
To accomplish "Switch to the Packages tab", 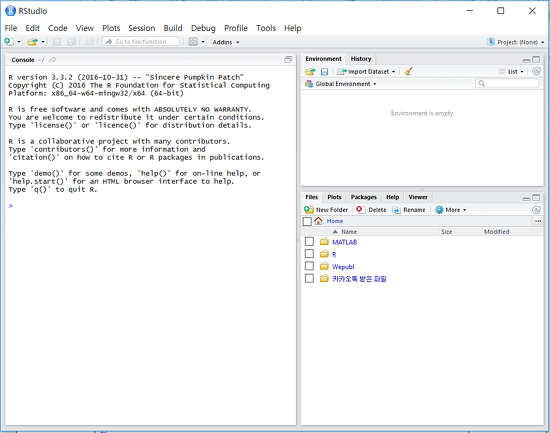I will coord(363,197).
